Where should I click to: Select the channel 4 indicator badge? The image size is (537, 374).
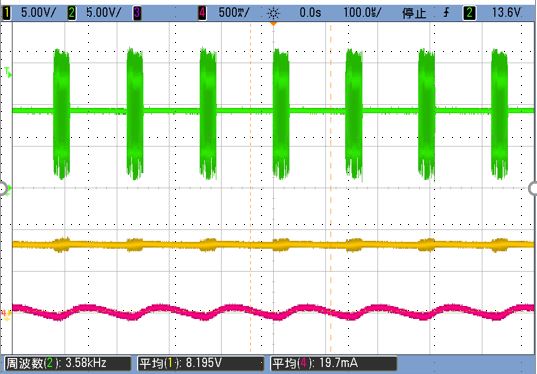tap(202, 13)
